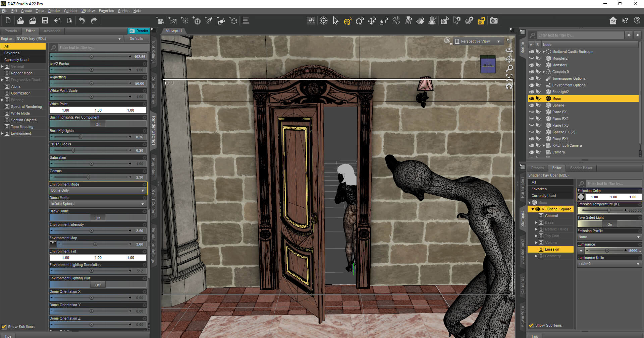Click the Defaults button
Image resolution: width=644 pixels, height=338 pixels.
point(136,39)
